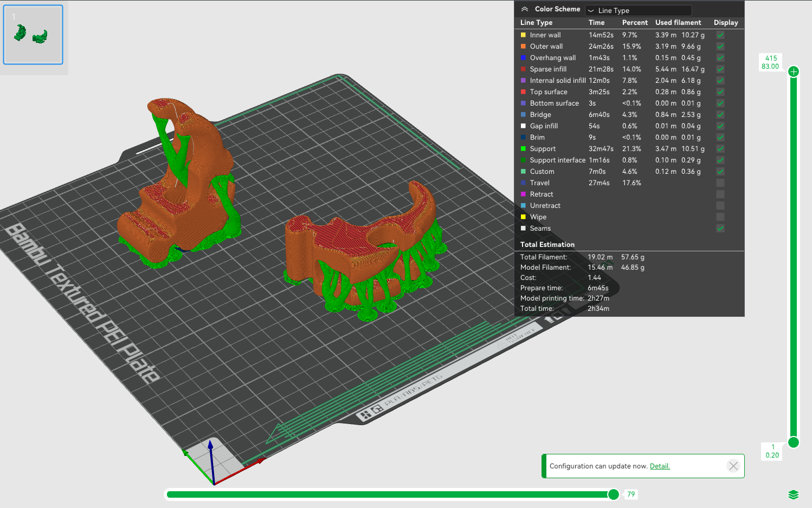Screen dimensions: 812x508
Task: Dismiss the configuration update notification
Action: (733, 466)
